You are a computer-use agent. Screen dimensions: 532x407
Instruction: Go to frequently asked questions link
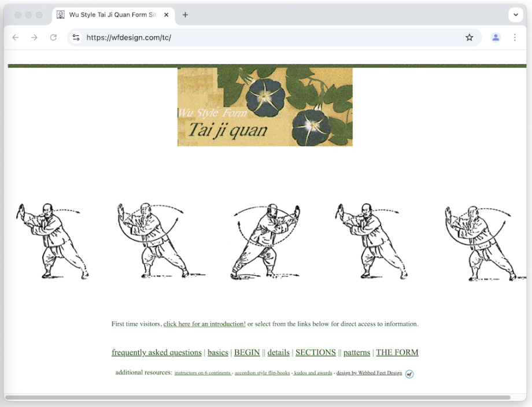coord(156,353)
